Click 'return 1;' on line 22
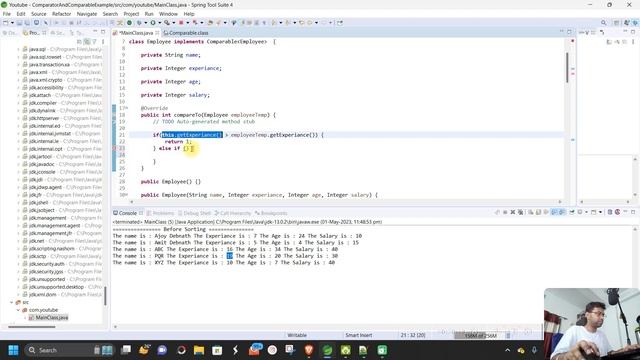The height and width of the screenshot is (360, 640). [178, 142]
